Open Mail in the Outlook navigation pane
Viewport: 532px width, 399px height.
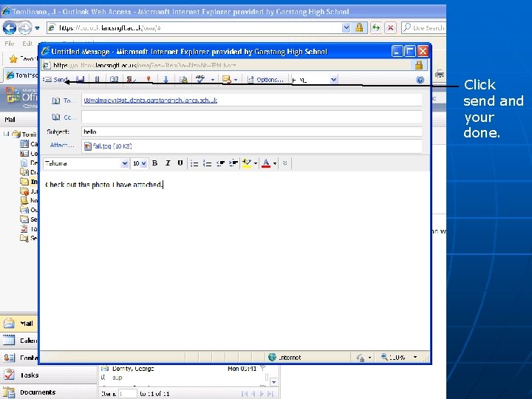19,324
